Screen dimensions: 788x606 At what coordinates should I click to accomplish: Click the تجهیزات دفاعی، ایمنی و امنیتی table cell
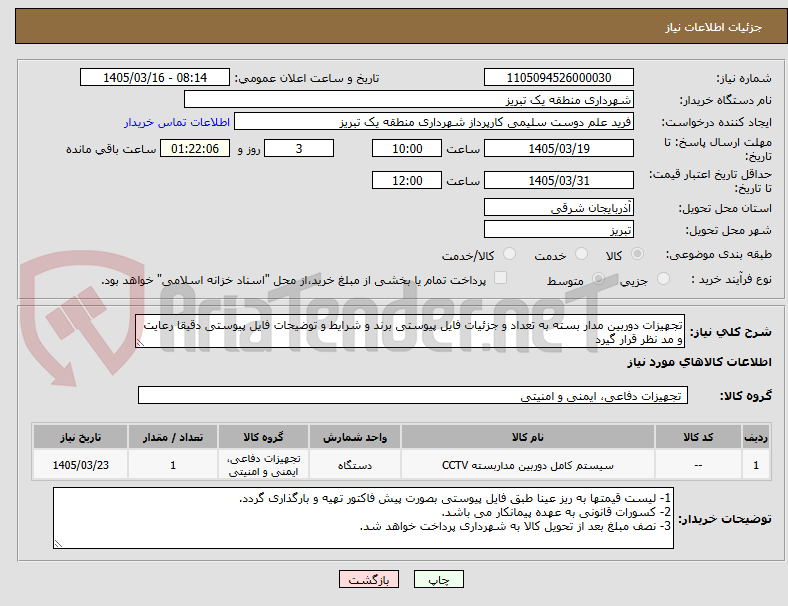263,465
